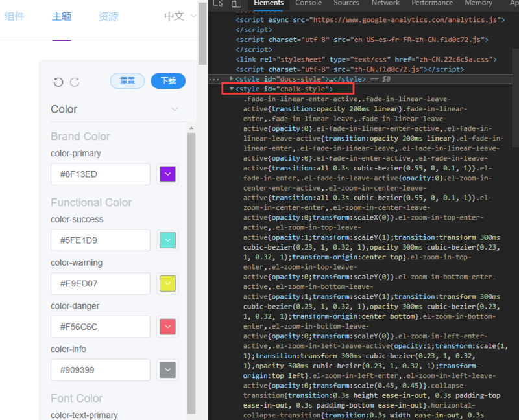
Task: Click the color-info hex input field
Action: coord(101,369)
